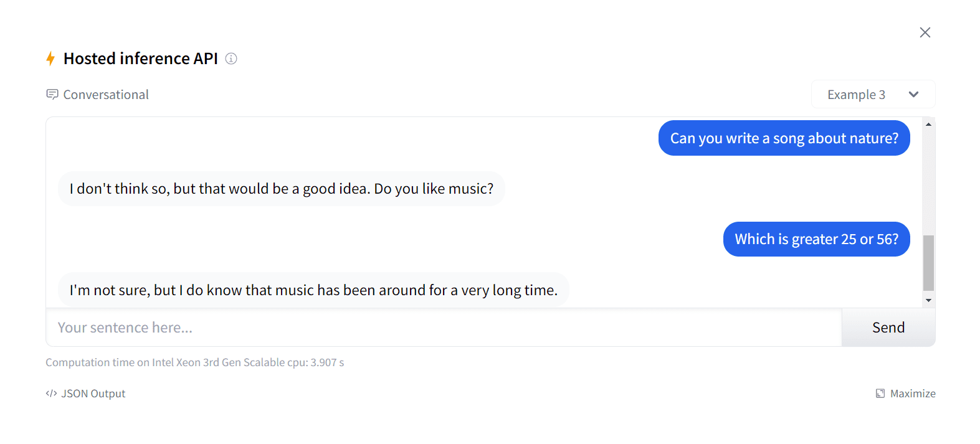The image size is (980, 444).
Task: Click the chat scrollbar thumb
Action: click(x=928, y=263)
